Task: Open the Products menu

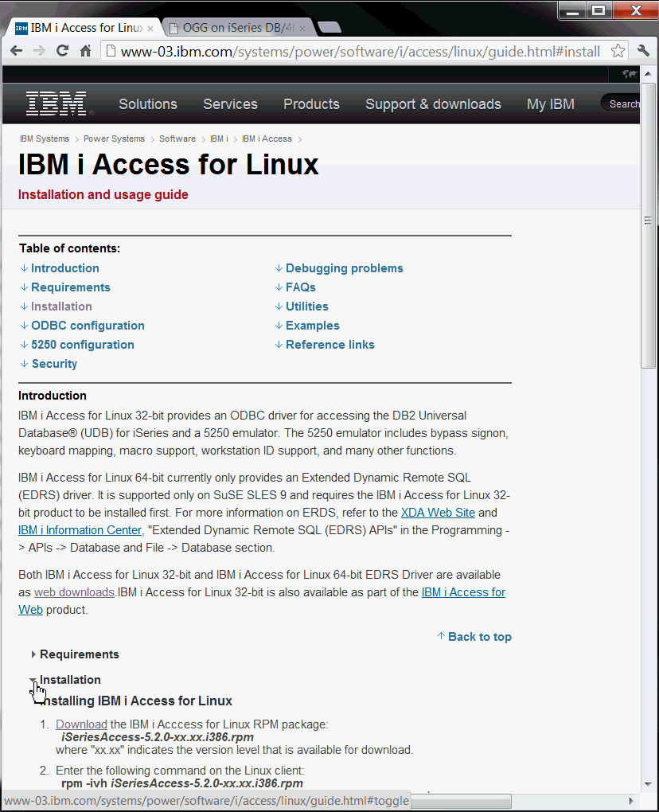Action: [x=311, y=104]
